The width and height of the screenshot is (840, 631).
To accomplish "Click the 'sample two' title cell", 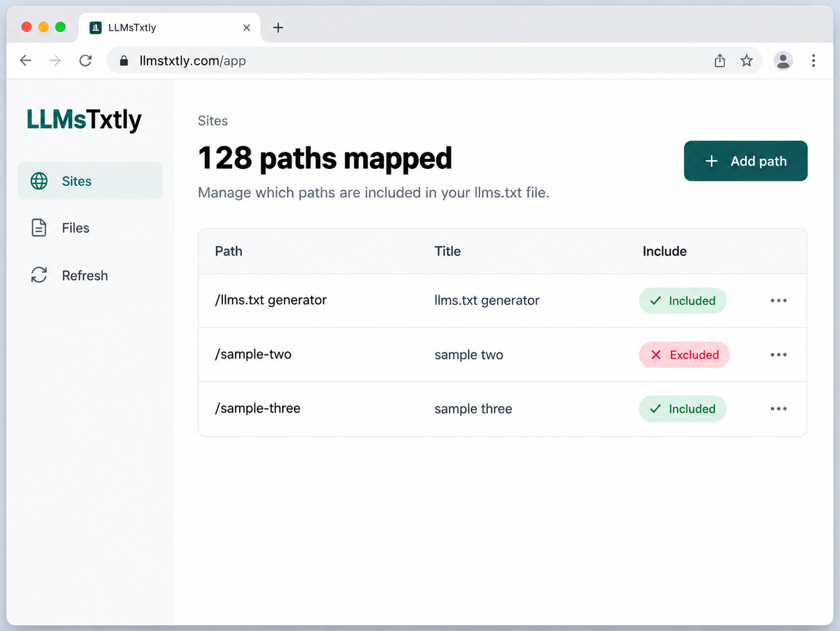I will (x=469, y=355).
